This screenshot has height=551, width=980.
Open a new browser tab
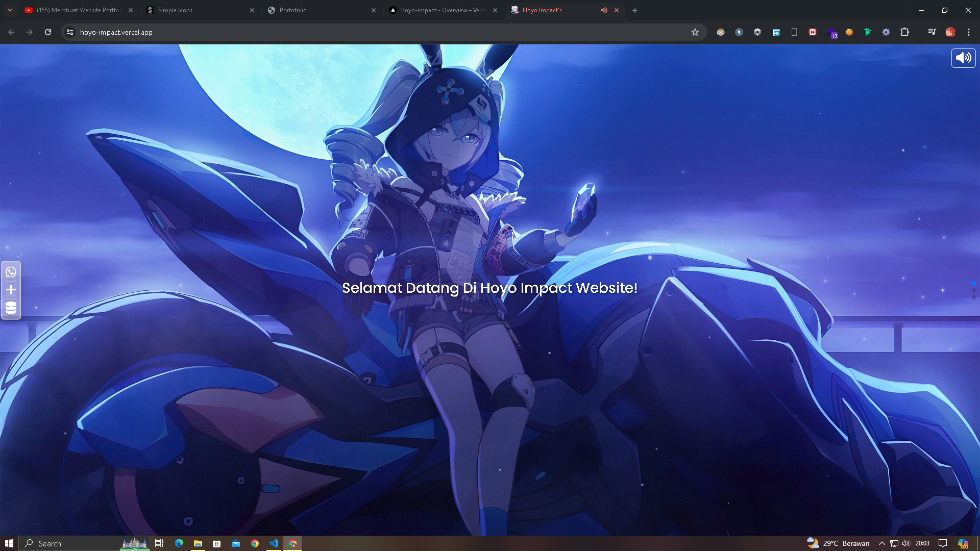point(635,10)
